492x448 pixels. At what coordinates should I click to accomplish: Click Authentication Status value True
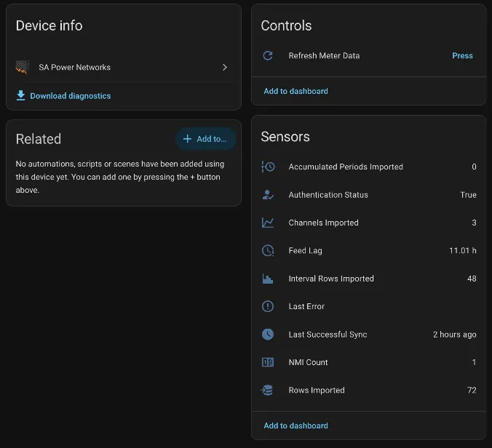pos(468,195)
